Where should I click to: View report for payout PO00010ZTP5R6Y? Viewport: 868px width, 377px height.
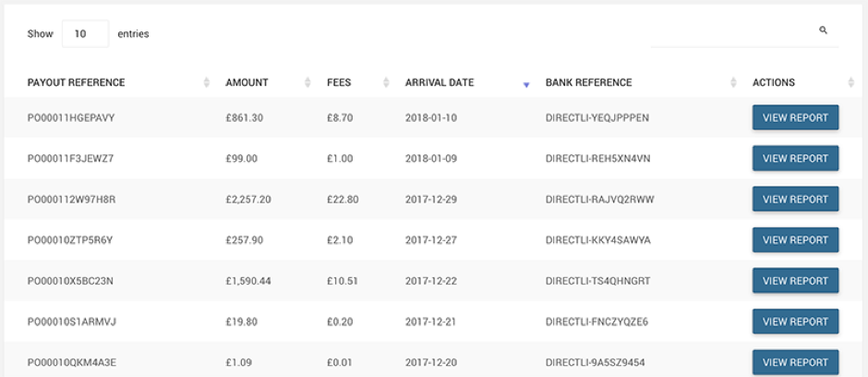tap(795, 239)
